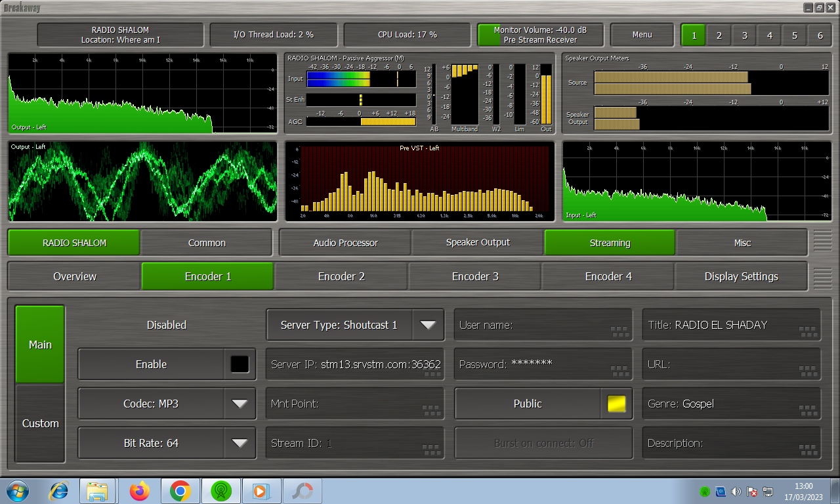Viewport: 840px width, 504px height.
Task: Expand the Bit Rate 64 dropdown arrow
Action: 240,443
